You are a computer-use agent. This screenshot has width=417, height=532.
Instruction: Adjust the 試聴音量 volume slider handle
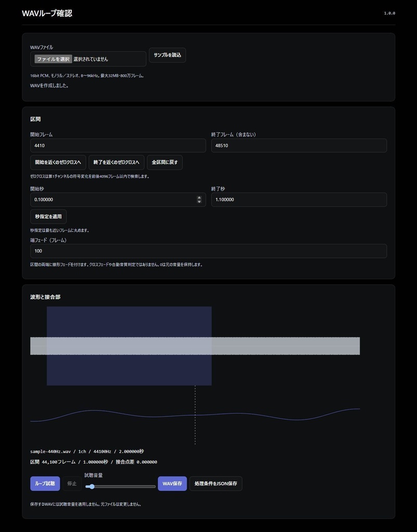(x=92, y=486)
